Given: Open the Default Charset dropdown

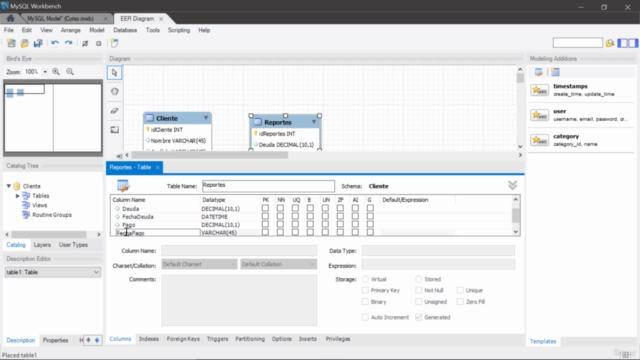Looking at the screenshot, I should pos(199,264).
